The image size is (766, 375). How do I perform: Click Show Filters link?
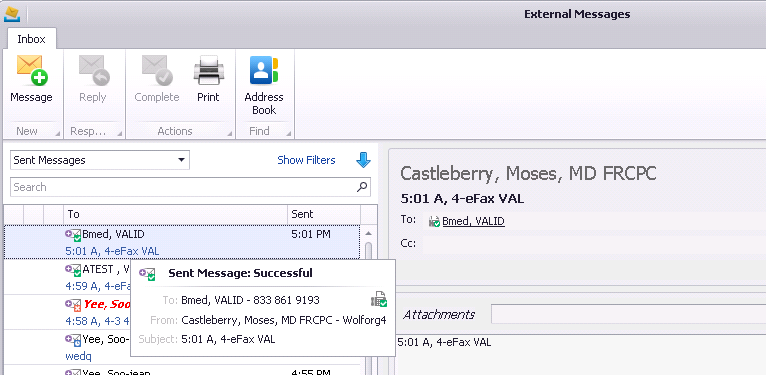click(306, 160)
